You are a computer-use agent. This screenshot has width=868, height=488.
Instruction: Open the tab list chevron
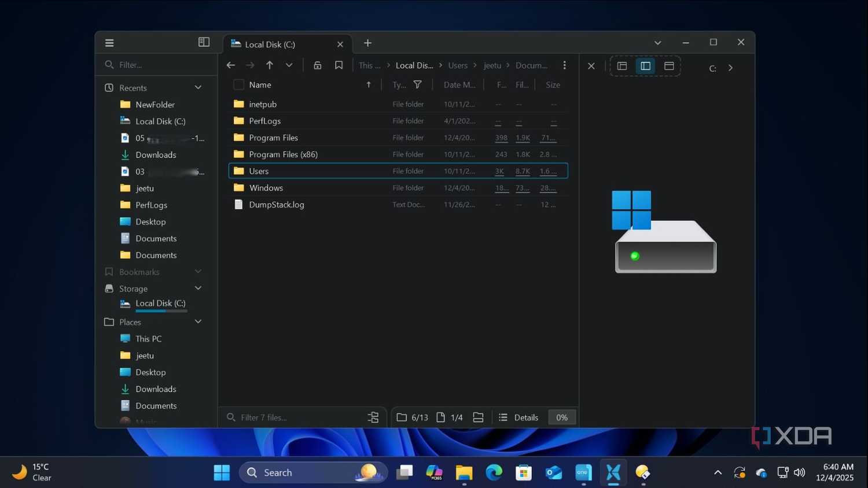tap(657, 43)
